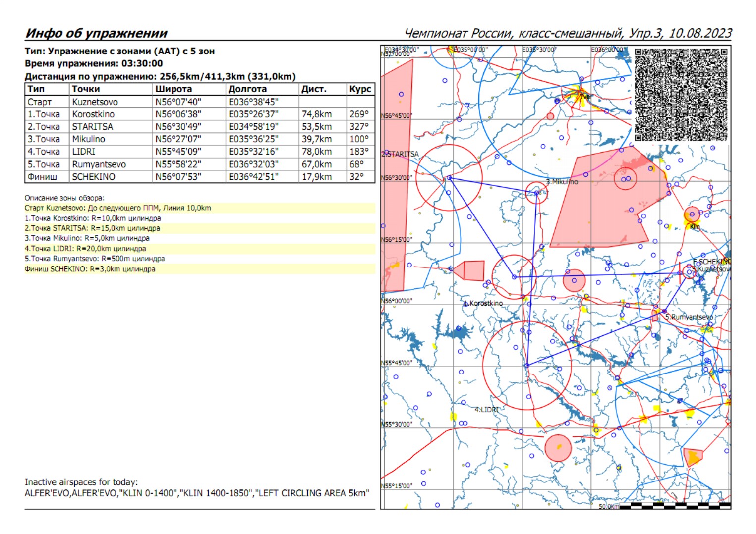Select the Курс column header

pos(360,89)
